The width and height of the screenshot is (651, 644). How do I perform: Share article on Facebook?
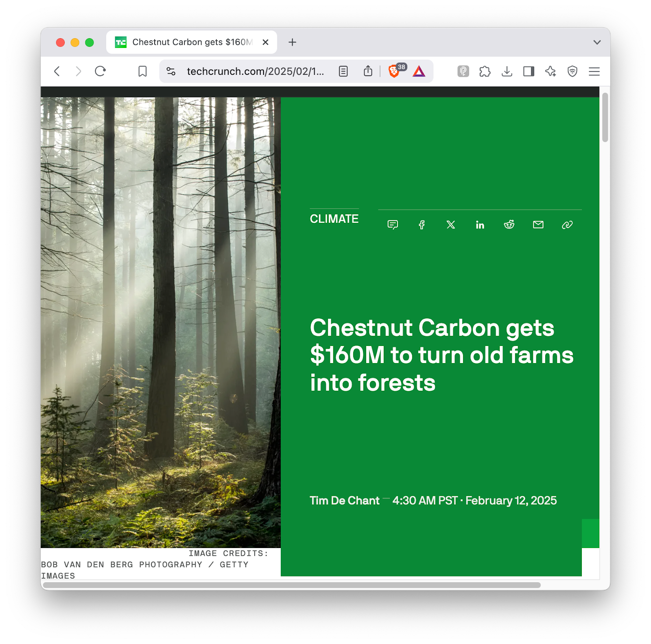tap(422, 225)
